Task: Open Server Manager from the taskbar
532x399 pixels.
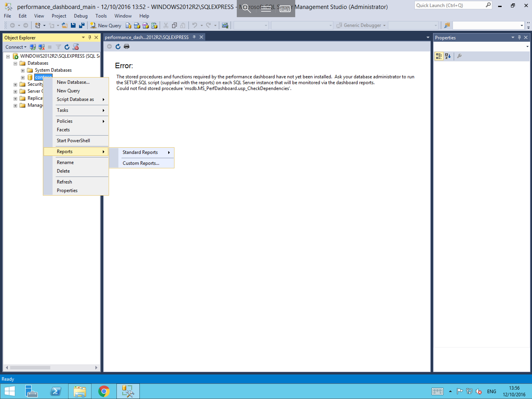Action: [31, 391]
